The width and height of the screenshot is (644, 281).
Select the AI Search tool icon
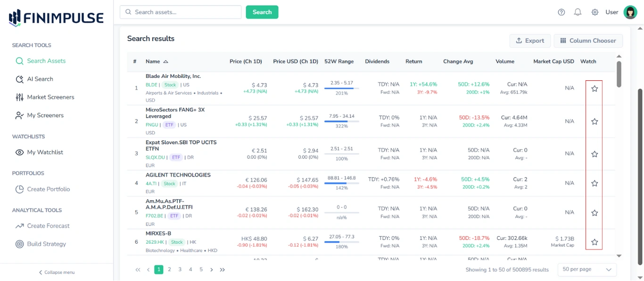click(x=20, y=79)
